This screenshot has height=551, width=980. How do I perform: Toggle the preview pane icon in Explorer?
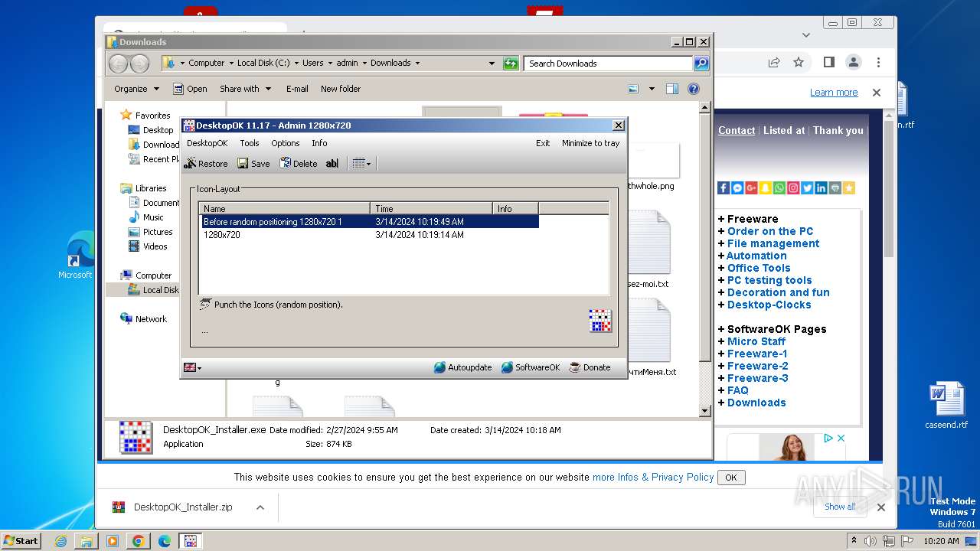[672, 89]
